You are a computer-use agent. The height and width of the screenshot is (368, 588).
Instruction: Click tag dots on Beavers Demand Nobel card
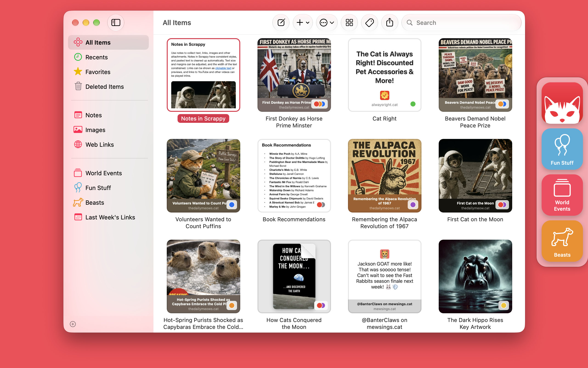[x=502, y=104]
